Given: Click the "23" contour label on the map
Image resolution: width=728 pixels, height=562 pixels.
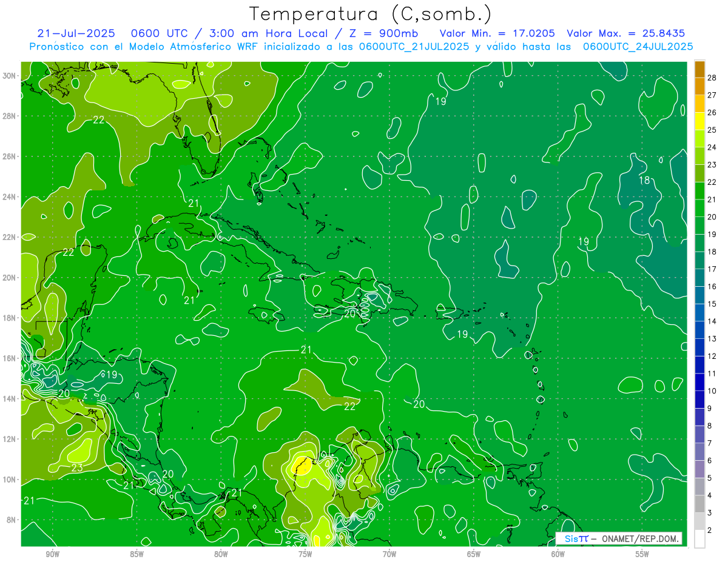Looking at the screenshot, I should click(x=77, y=467).
